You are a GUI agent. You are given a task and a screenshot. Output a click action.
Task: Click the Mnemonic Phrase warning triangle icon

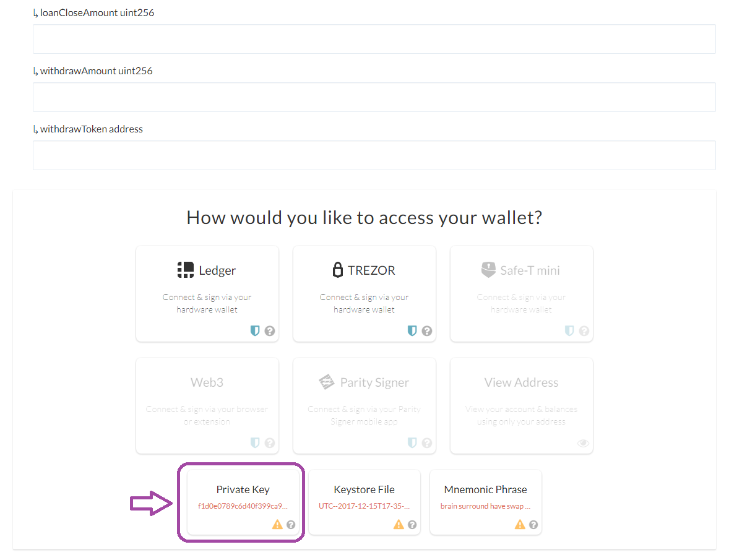[x=520, y=525]
